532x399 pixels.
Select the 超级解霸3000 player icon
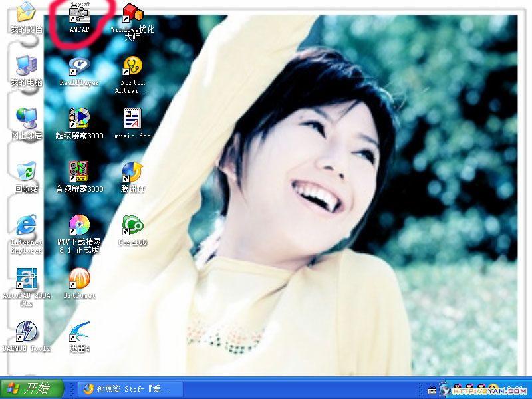[x=79, y=118]
